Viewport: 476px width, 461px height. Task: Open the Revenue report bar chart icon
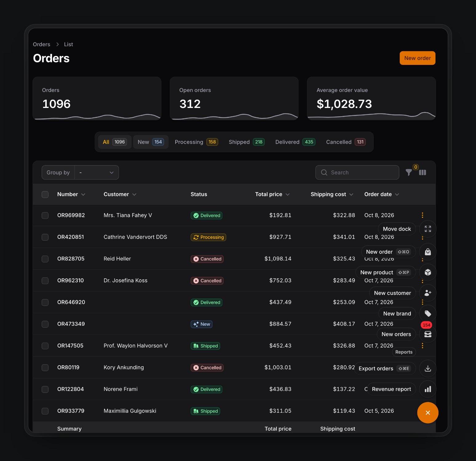pos(428,389)
